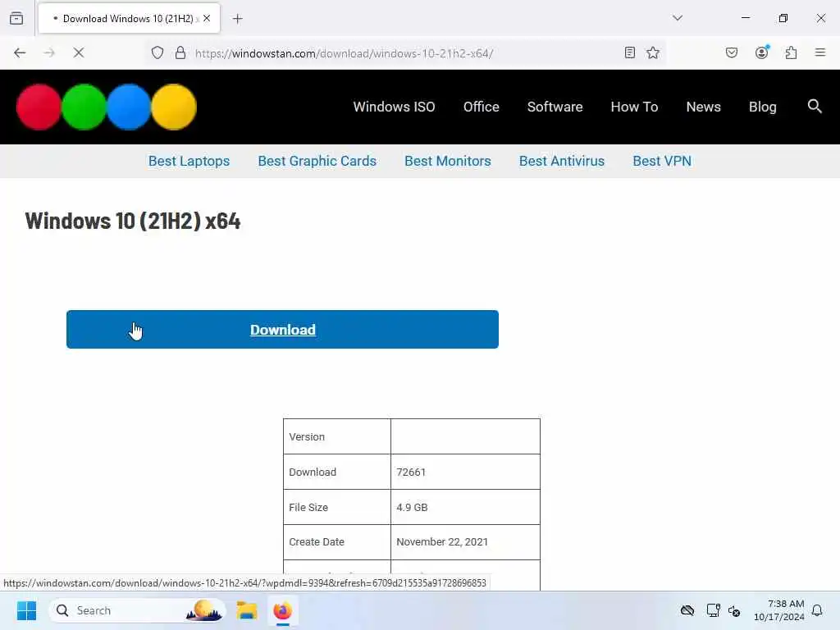Image resolution: width=840 pixels, height=630 pixels.
Task: Follow the Best Monitors link
Action: [447, 161]
